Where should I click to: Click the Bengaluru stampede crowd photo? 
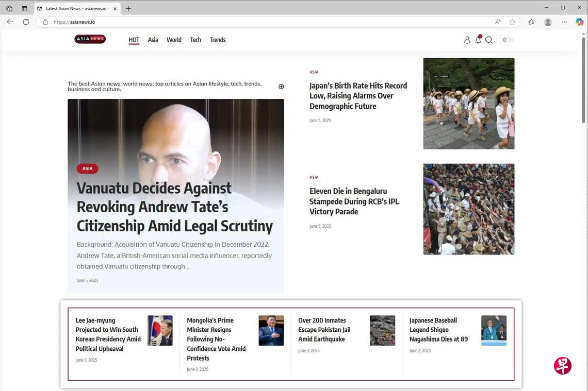pyautogui.click(x=468, y=209)
